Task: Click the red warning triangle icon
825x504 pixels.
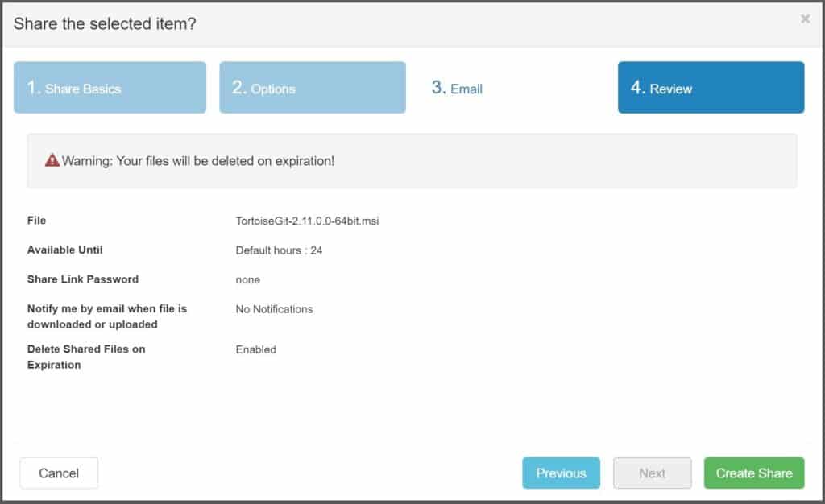Action: pyautogui.click(x=52, y=160)
